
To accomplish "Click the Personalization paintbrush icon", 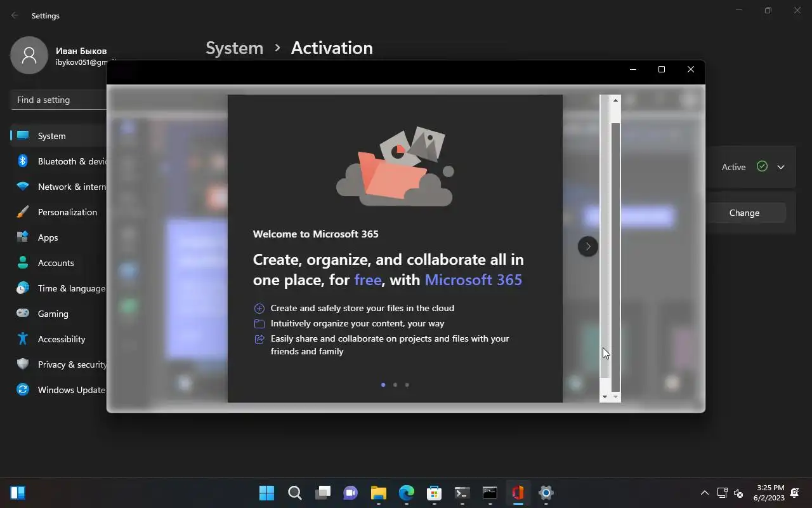I will pyautogui.click(x=23, y=212).
